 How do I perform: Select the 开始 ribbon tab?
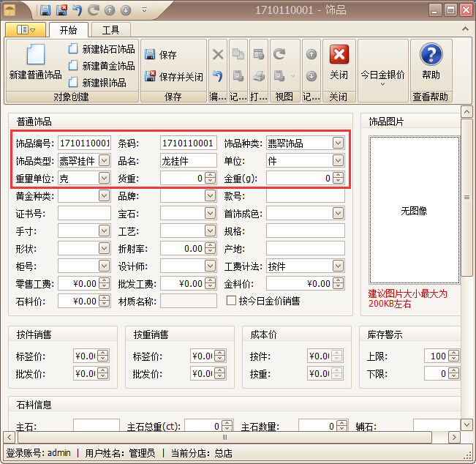tap(68, 30)
